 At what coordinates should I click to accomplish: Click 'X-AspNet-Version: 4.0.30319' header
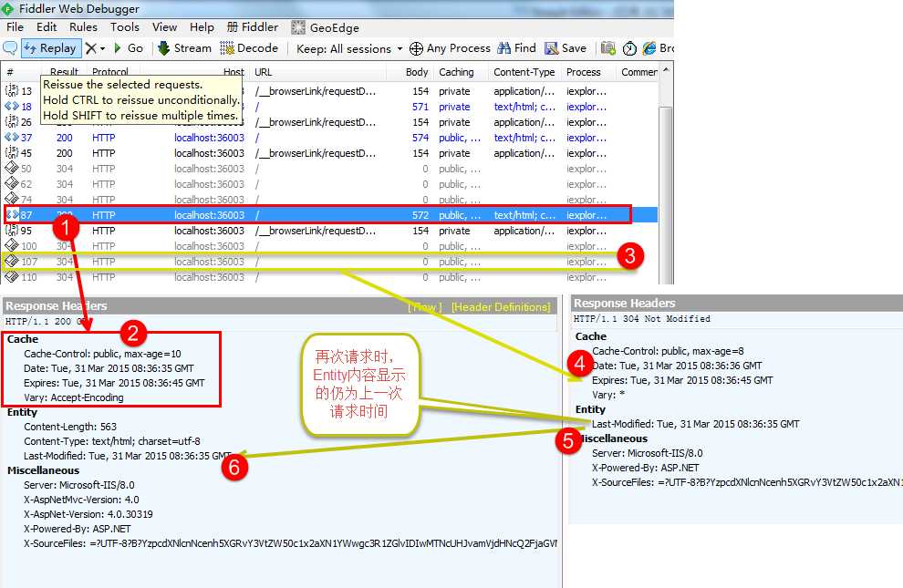(88, 514)
